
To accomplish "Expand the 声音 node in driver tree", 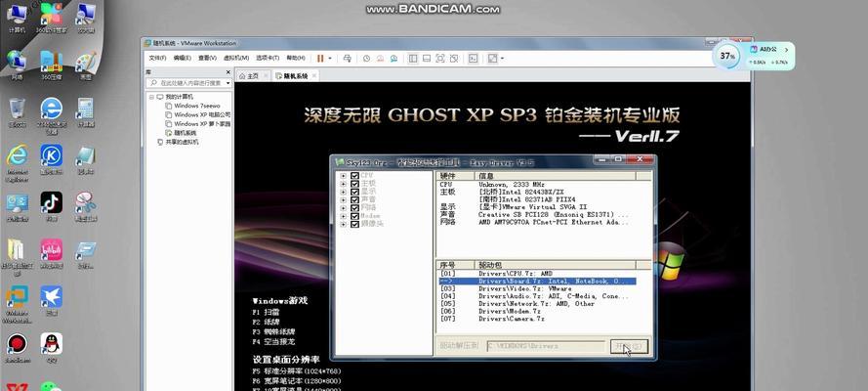I will tap(344, 200).
